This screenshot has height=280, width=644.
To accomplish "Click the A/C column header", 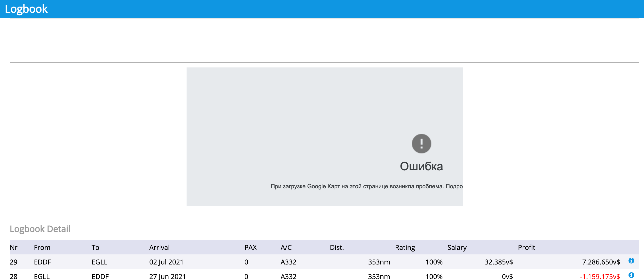I will (286, 247).
